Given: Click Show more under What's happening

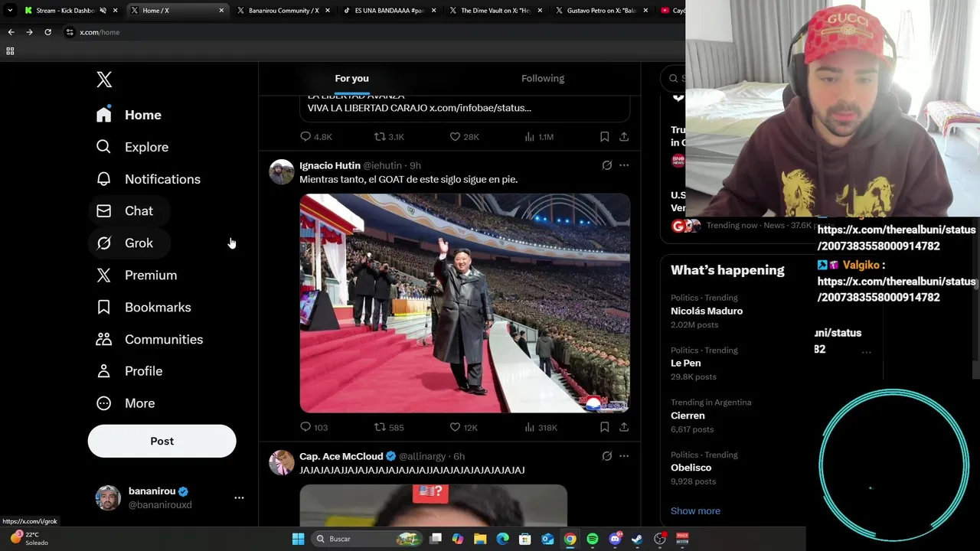Looking at the screenshot, I should 695,510.
